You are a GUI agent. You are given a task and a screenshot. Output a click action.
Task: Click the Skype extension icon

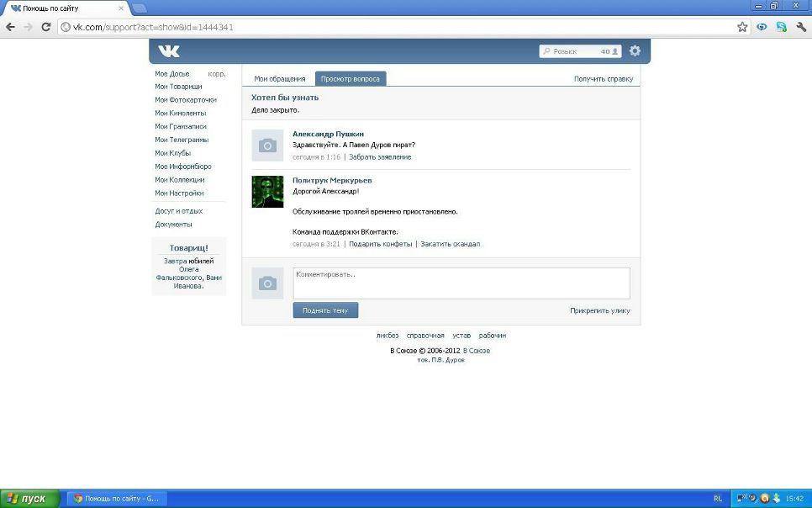[x=781, y=27]
